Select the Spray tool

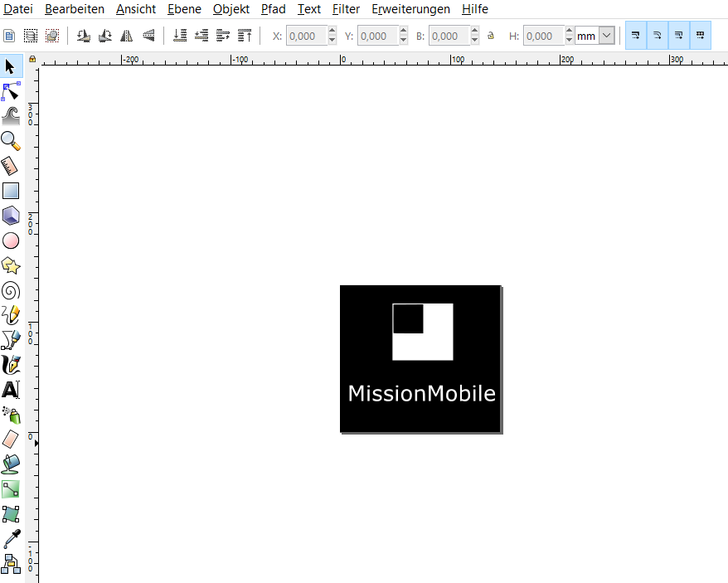10,415
